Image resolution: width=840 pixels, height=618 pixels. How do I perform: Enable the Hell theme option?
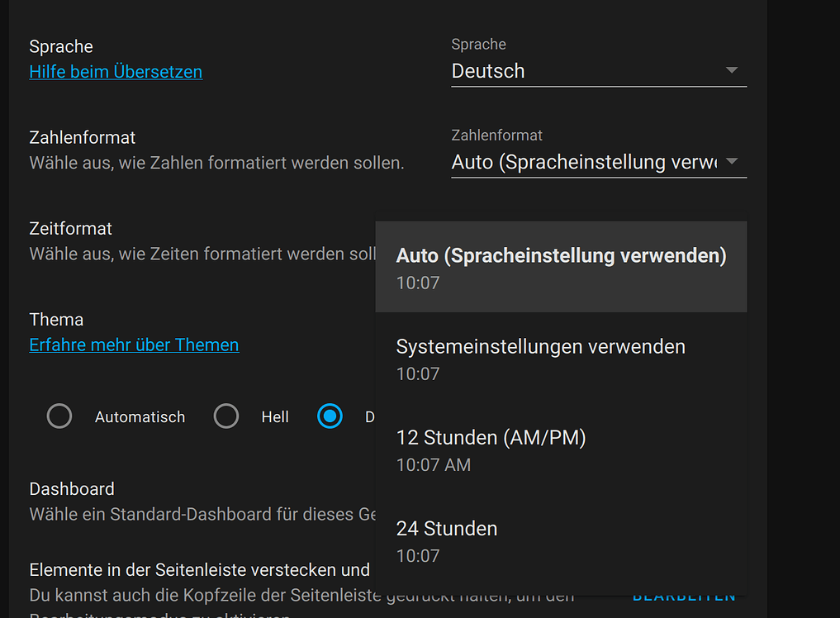226,416
